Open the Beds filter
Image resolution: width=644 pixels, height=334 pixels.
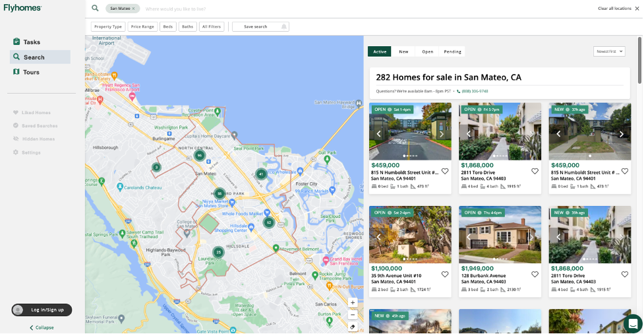click(x=168, y=27)
